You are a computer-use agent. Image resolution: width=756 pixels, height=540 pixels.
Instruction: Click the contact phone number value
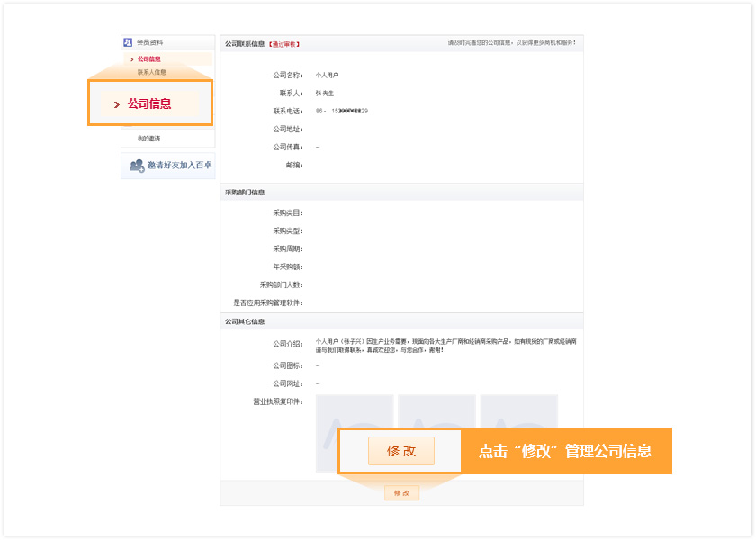(342, 111)
